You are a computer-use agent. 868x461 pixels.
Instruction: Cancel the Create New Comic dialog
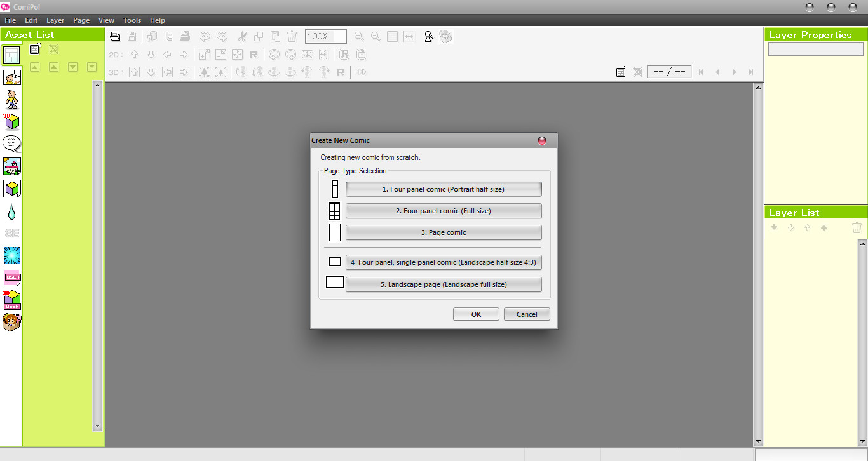point(527,314)
